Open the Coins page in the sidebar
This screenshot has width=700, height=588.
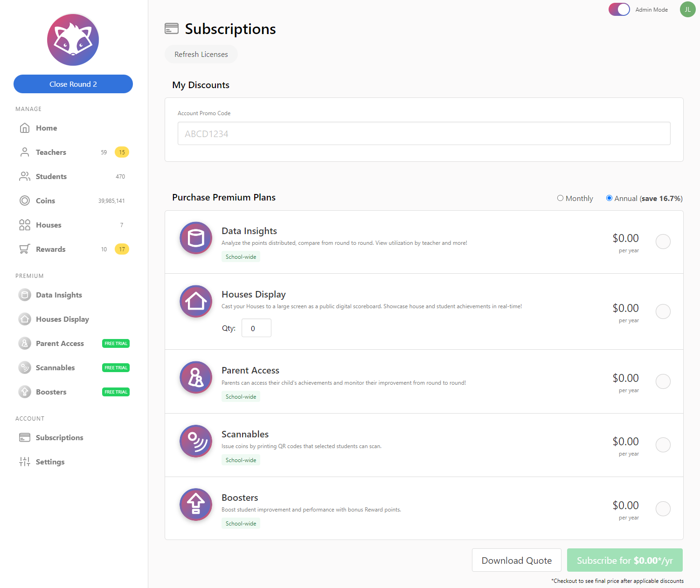coord(45,201)
